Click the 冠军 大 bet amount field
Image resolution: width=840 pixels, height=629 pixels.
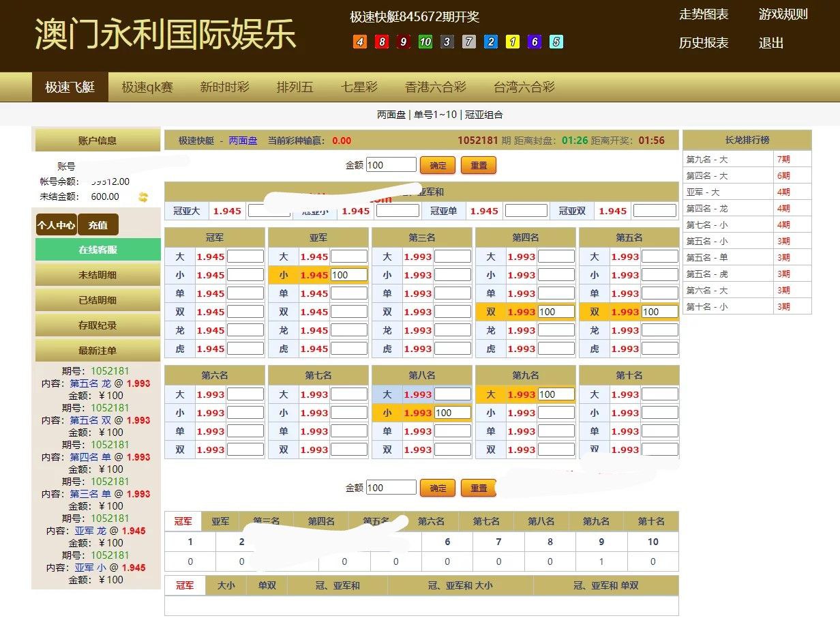245,257
